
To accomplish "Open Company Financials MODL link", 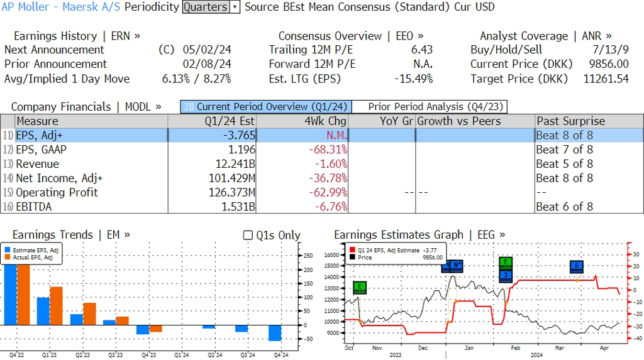I will coord(86,107).
